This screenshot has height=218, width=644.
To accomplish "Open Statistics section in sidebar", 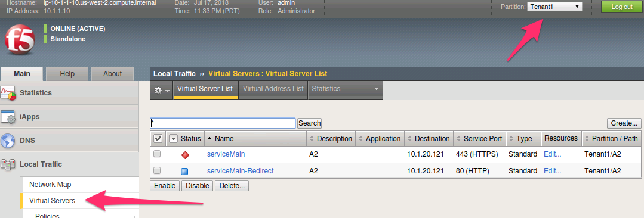I will (70, 92).
